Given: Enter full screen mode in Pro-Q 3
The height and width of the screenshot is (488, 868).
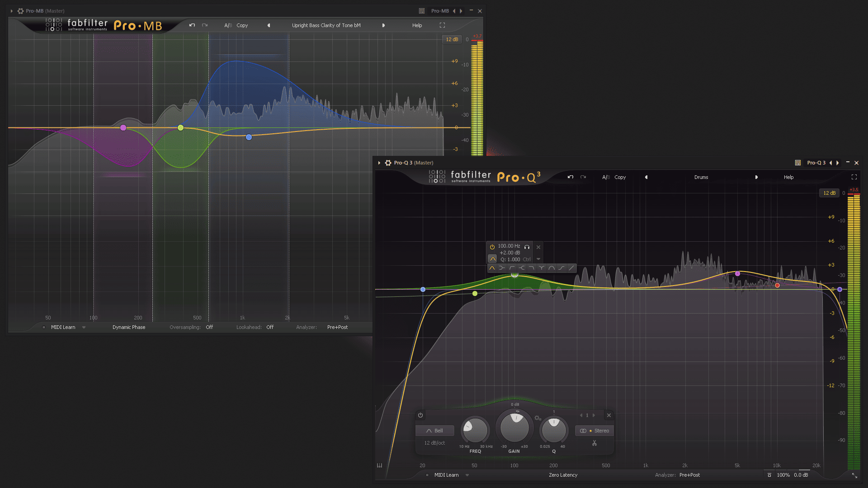Looking at the screenshot, I should (x=854, y=177).
